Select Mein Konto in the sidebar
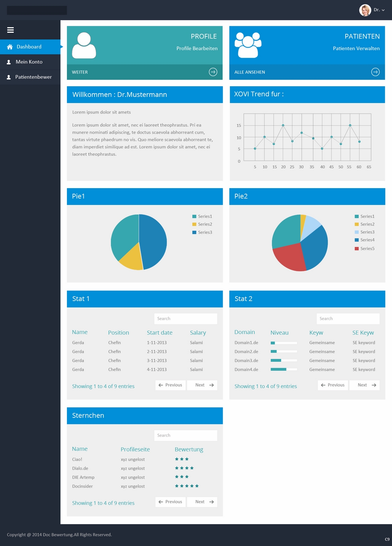This screenshot has height=546, width=392. (x=29, y=62)
